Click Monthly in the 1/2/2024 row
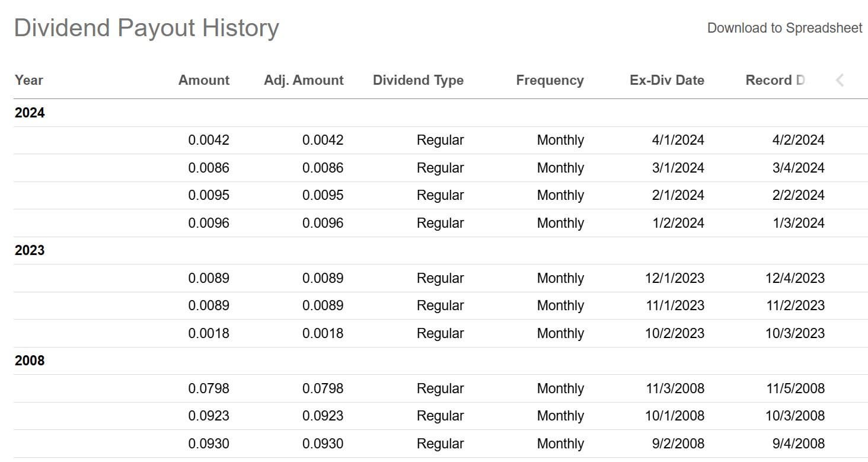Viewport: 868px width, 462px height. click(560, 223)
